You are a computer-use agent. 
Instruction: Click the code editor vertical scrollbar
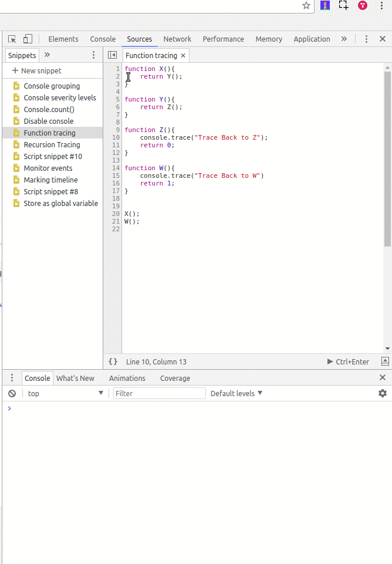pyautogui.click(x=387, y=158)
